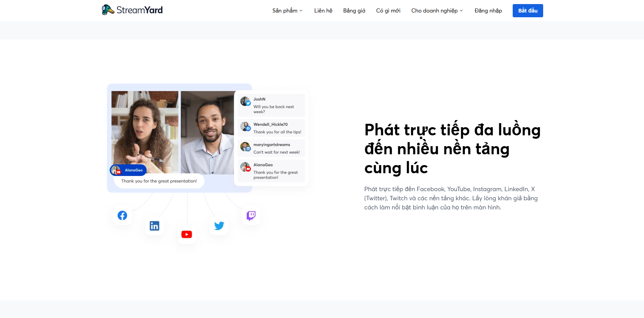Viewport: 644px width, 318px height.
Task: Click the Twitch platform icon
Action: [x=251, y=215]
